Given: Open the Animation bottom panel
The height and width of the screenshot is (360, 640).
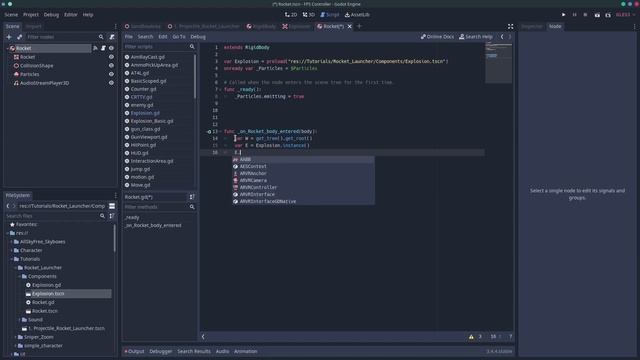Looking at the screenshot, I should tap(246, 351).
